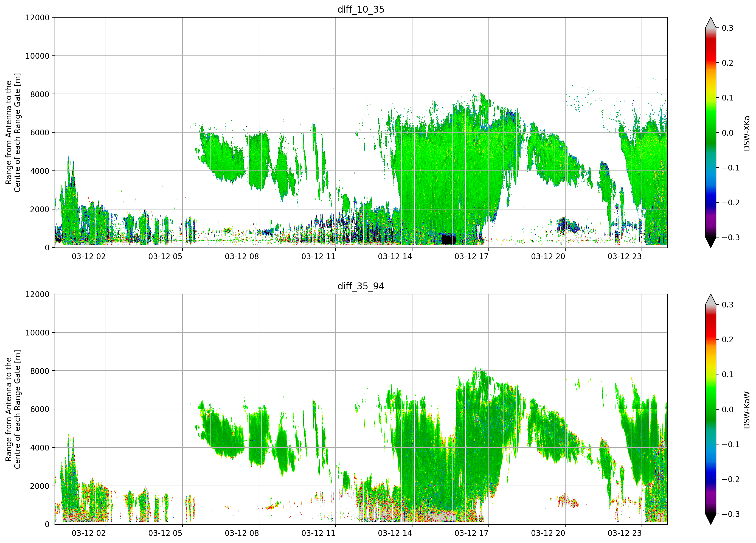This screenshot has height=543, width=756.
Task: Click the 03-12 17 x-tick under diff_10_35
Action: pos(471,256)
